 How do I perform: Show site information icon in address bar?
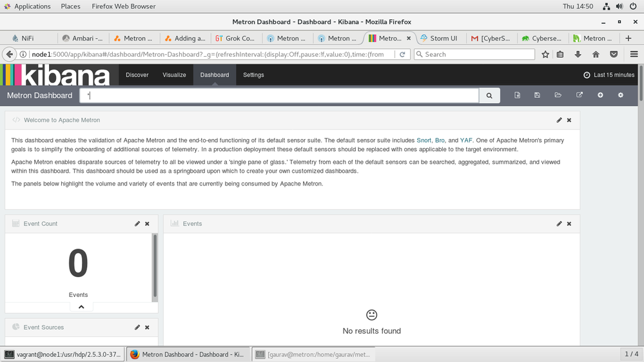coord(23,54)
